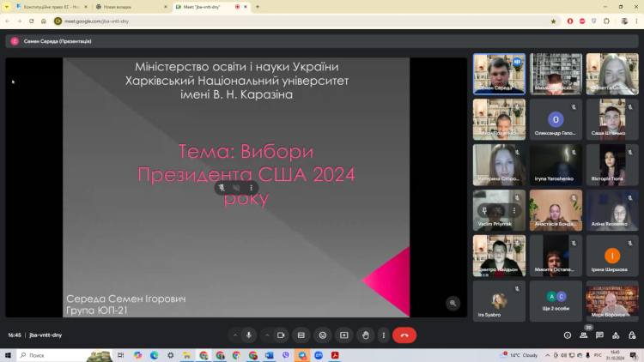Turn on captions button
This screenshot has height=362, width=644.
301,335
